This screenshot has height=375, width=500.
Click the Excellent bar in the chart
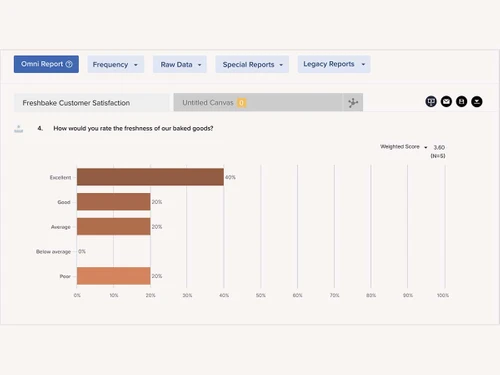[x=150, y=177]
